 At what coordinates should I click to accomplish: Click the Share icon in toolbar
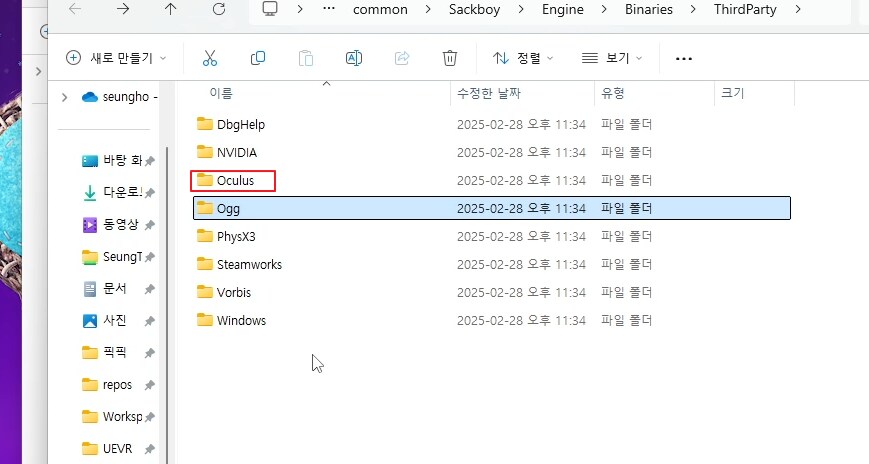pyautogui.click(x=402, y=58)
